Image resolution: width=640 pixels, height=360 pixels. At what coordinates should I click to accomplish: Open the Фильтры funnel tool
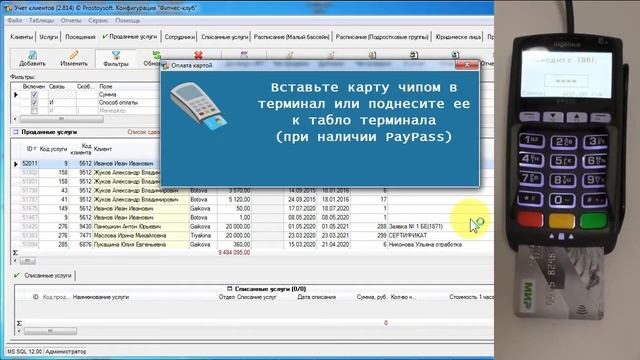pyautogui.click(x=116, y=55)
